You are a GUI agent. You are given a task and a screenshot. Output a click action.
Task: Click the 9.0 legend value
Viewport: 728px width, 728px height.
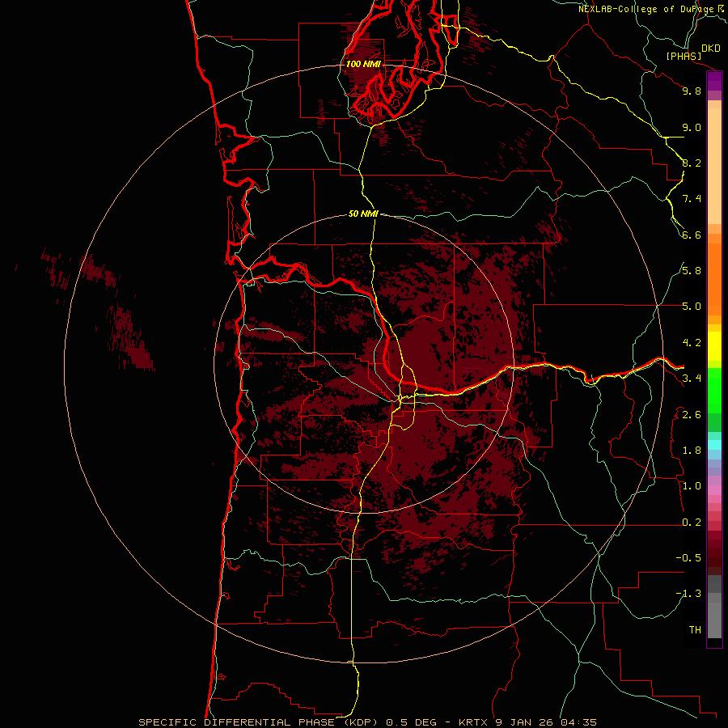pos(692,128)
